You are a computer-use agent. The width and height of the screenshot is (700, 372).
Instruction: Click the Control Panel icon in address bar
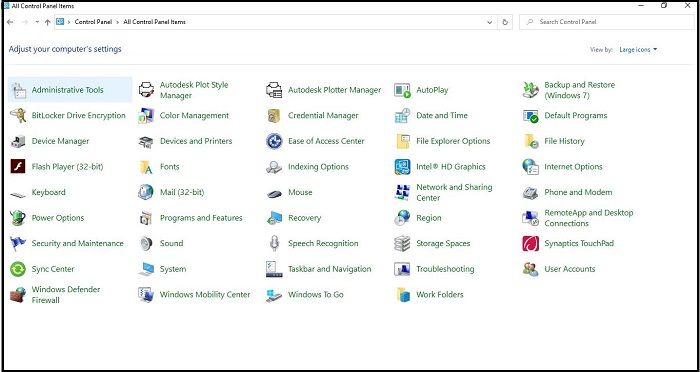60,21
